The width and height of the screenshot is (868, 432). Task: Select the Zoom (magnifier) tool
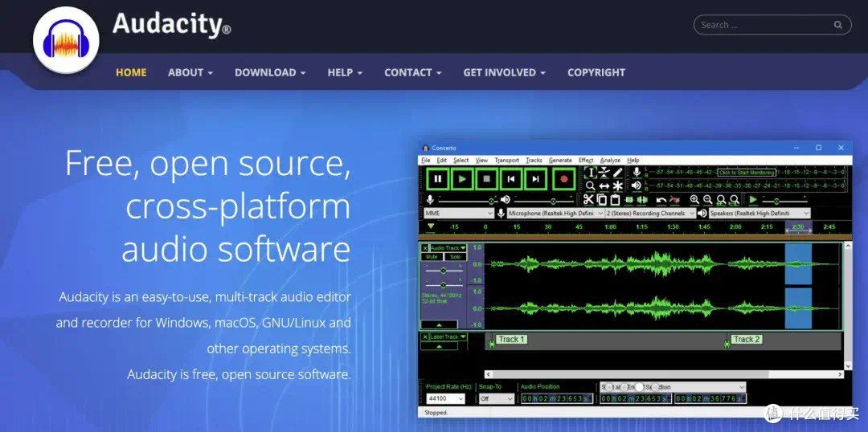[591, 185]
